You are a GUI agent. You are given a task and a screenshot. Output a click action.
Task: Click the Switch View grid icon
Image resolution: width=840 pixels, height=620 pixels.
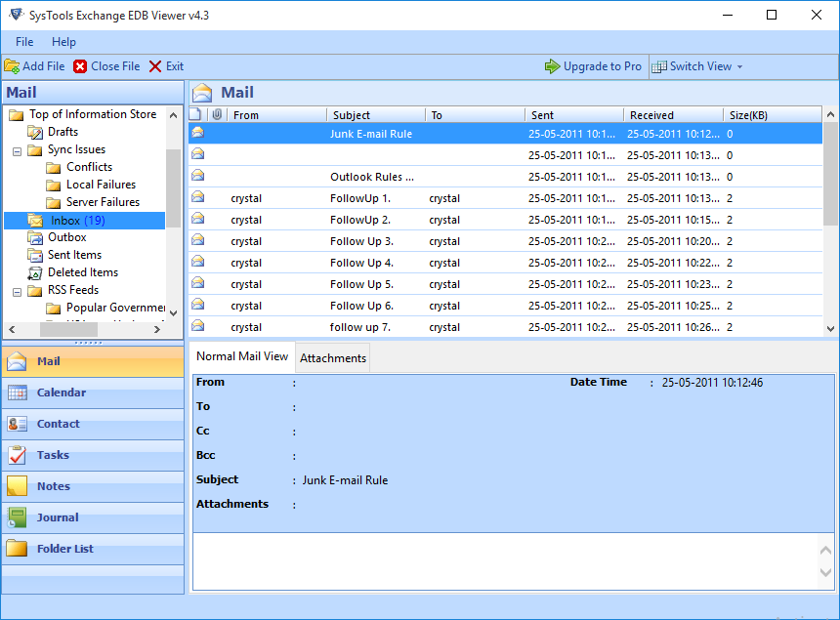coord(659,66)
